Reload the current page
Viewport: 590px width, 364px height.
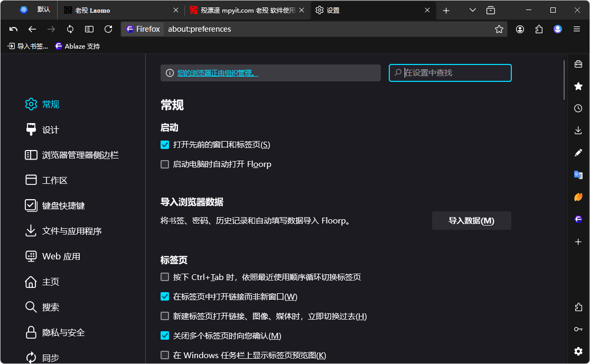(108, 29)
